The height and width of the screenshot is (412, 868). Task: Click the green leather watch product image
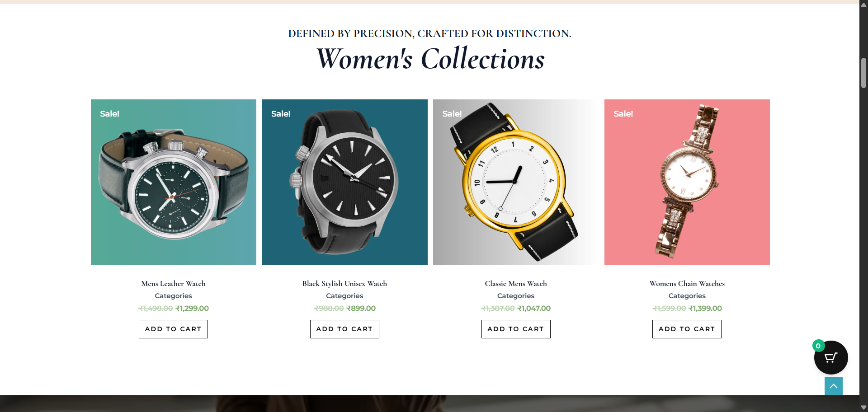(173, 182)
